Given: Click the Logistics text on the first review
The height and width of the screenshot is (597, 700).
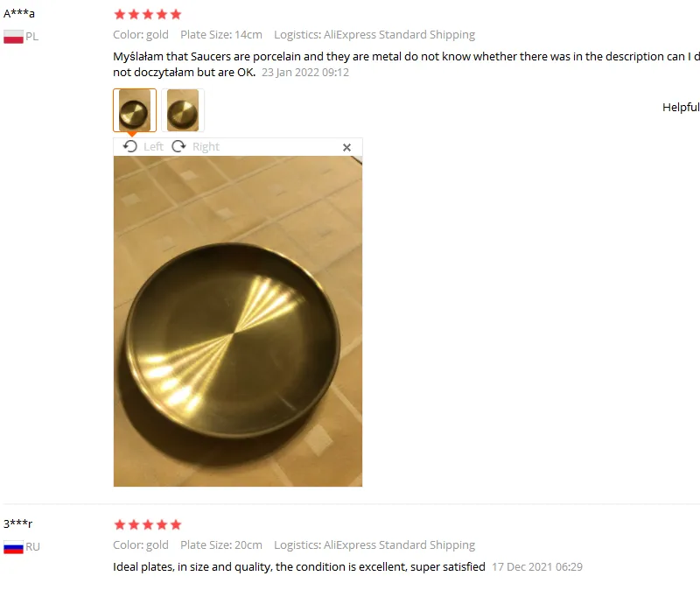Looking at the screenshot, I should pyautogui.click(x=374, y=35).
